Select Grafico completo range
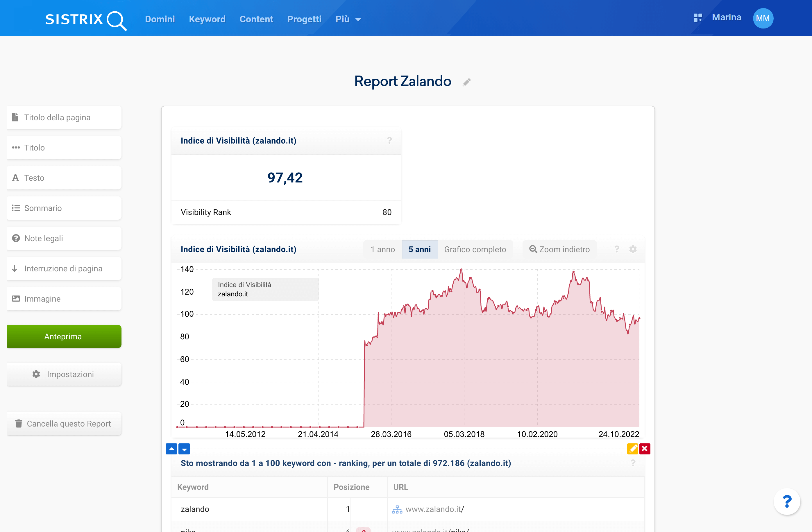812x532 pixels. tap(475, 249)
